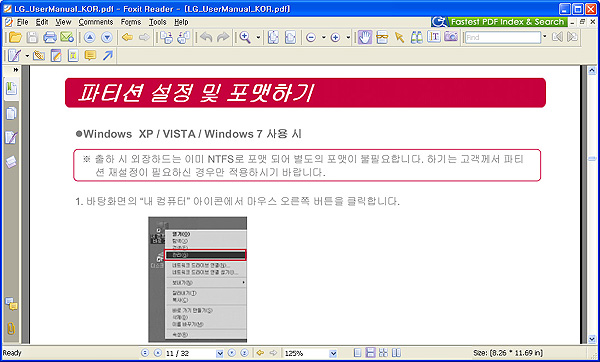Viewport: 600px width, 362px height.
Task: Switch to single page layout mode
Action: tap(357, 353)
